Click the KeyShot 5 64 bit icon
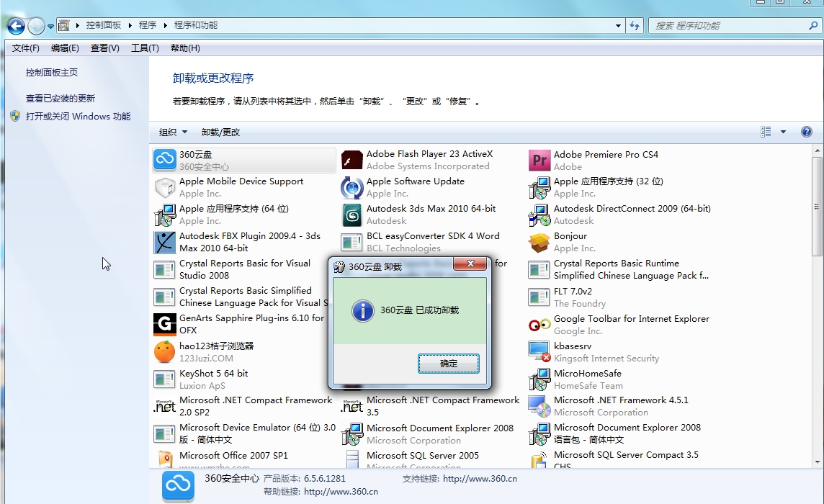Image resolution: width=824 pixels, height=504 pixels. point(164,379)
